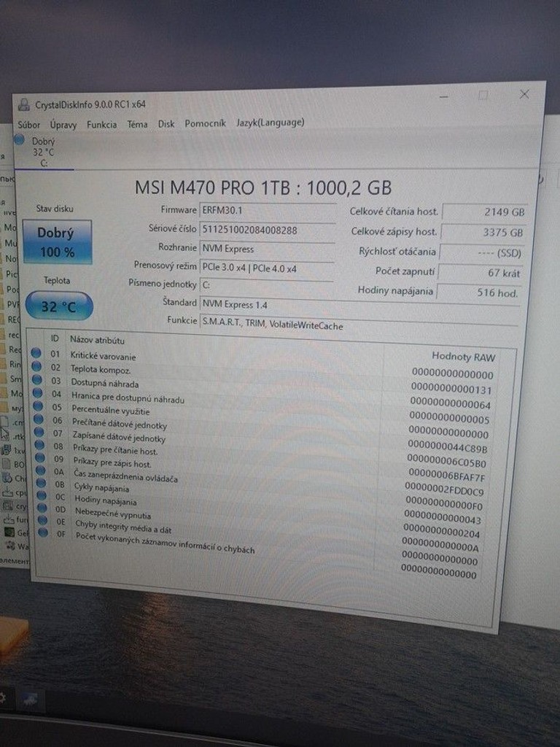Click raw value 00000000000131
Image resolution: width=560 pixels, height=747 pixels.
[451, 389]
